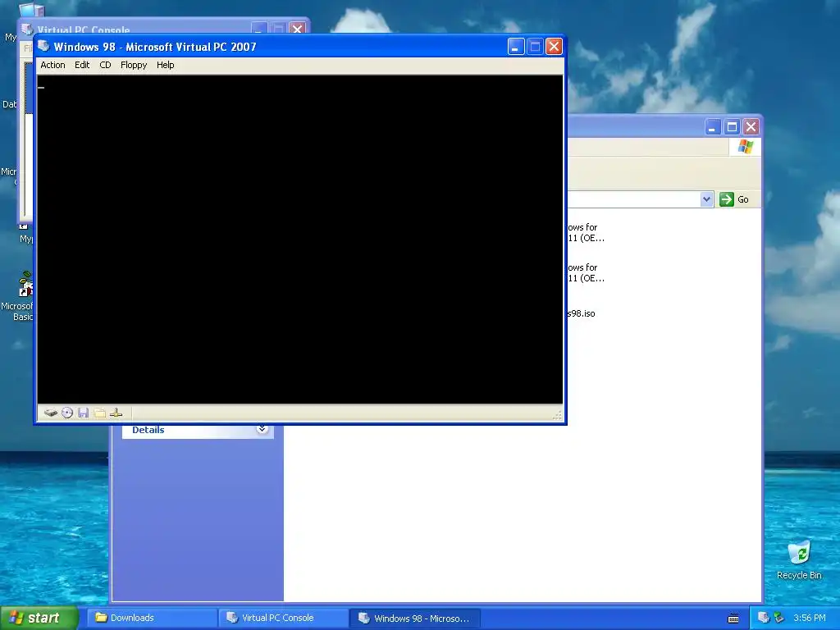Select the file ending in s98.iso
The height and width of the screenshot is (630, 840).
[582, 313]
